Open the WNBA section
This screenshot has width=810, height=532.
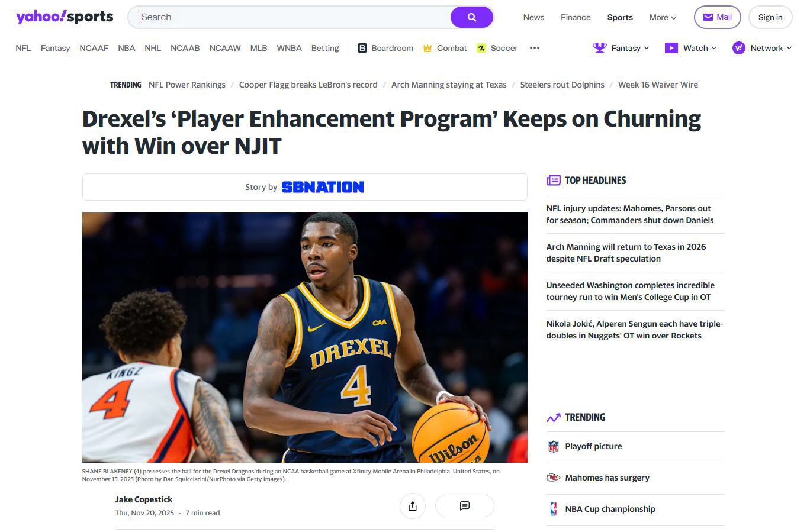click(x=290, y=48)
